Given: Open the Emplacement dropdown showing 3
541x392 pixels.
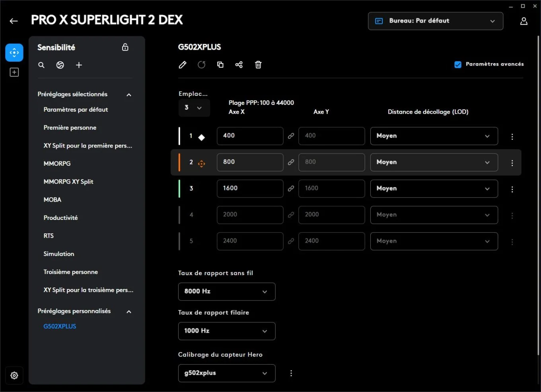Looking at the screenshot, I should pos(194,107).
